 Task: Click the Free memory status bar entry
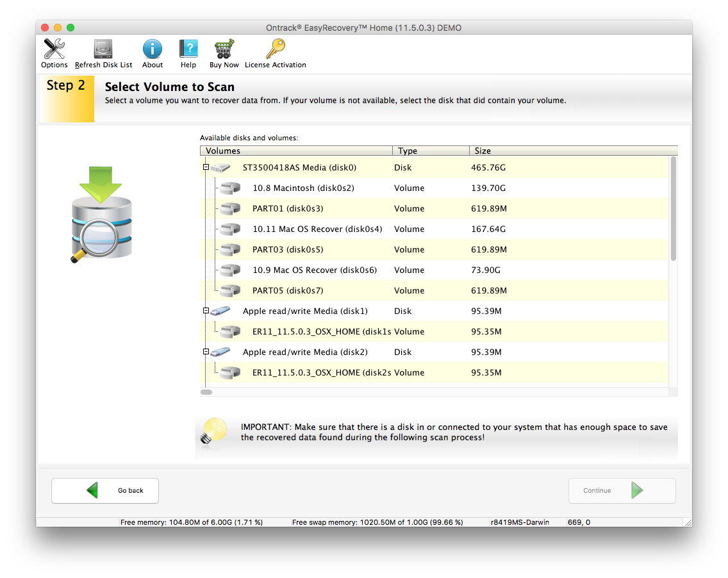point(191,522)
